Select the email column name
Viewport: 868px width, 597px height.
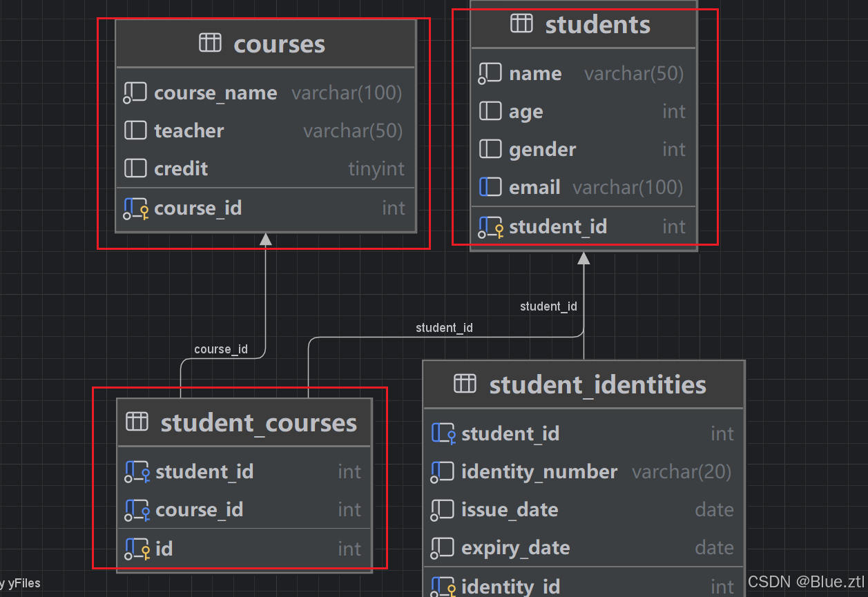pos(534,187)
